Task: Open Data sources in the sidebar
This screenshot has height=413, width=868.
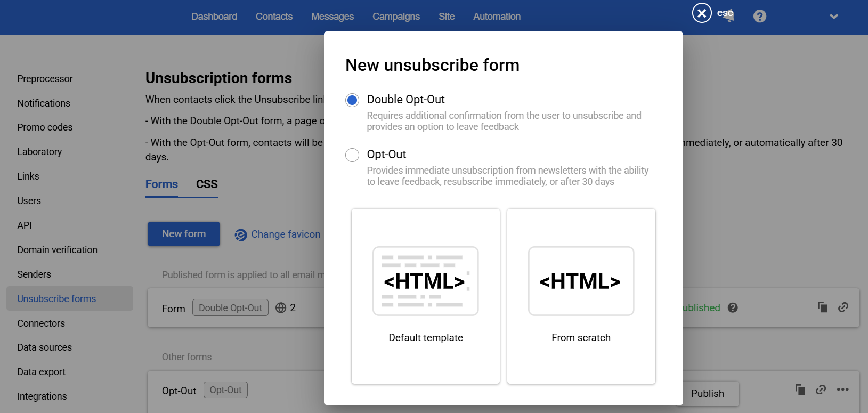Action: click(x=44, y=347)
